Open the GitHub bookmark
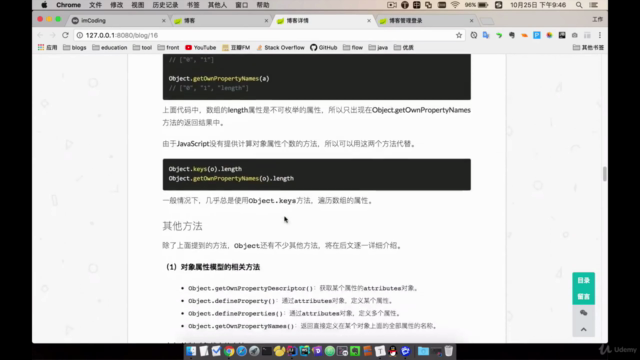The width and height of the screenshot is (640, 360). (324, 47)
